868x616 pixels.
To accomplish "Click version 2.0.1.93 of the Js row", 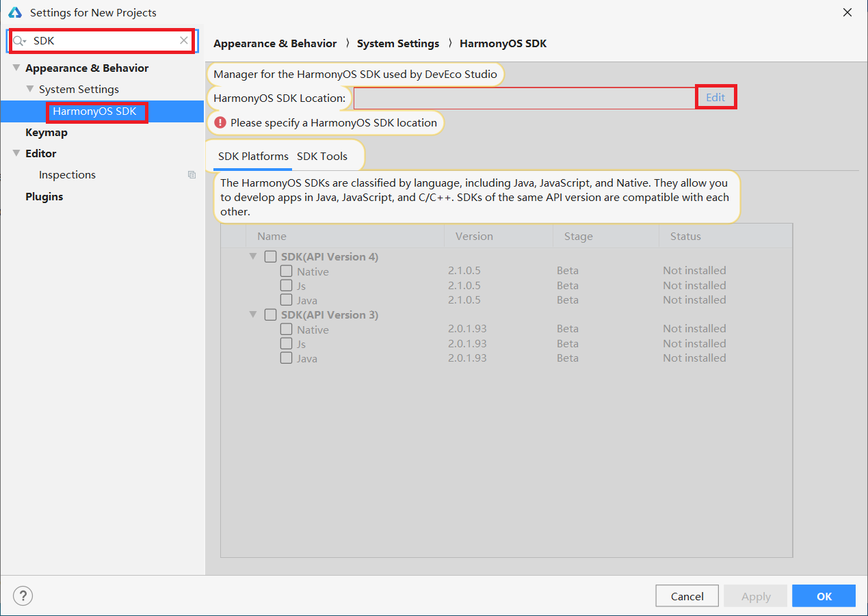I will pos(467,344).
